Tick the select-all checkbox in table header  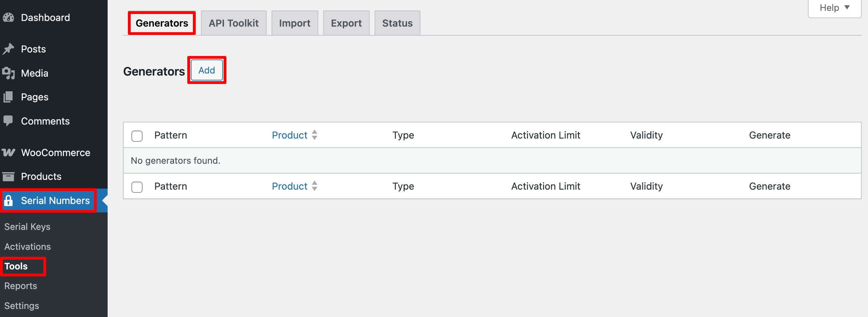click(137, 136)
